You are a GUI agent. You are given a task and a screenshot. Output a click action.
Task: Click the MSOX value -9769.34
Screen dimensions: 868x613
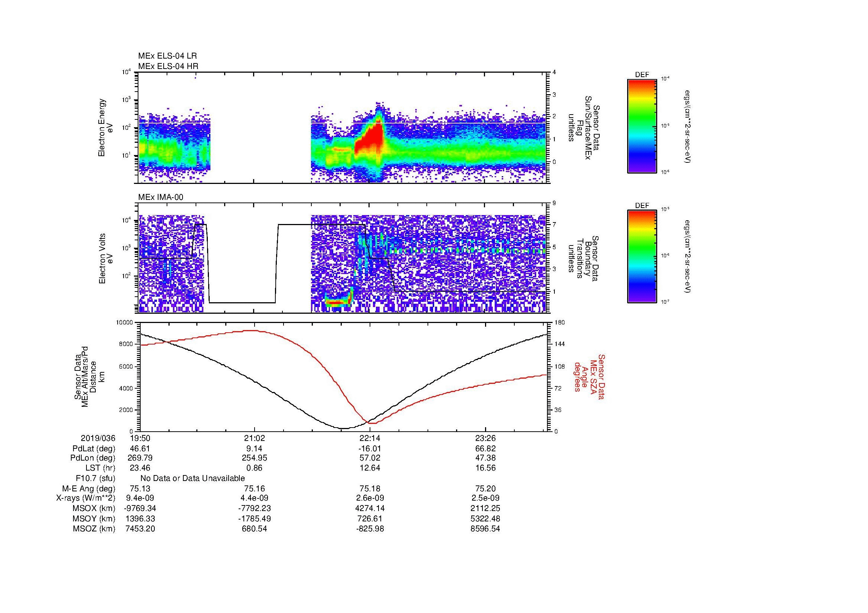tap(140, 508)
